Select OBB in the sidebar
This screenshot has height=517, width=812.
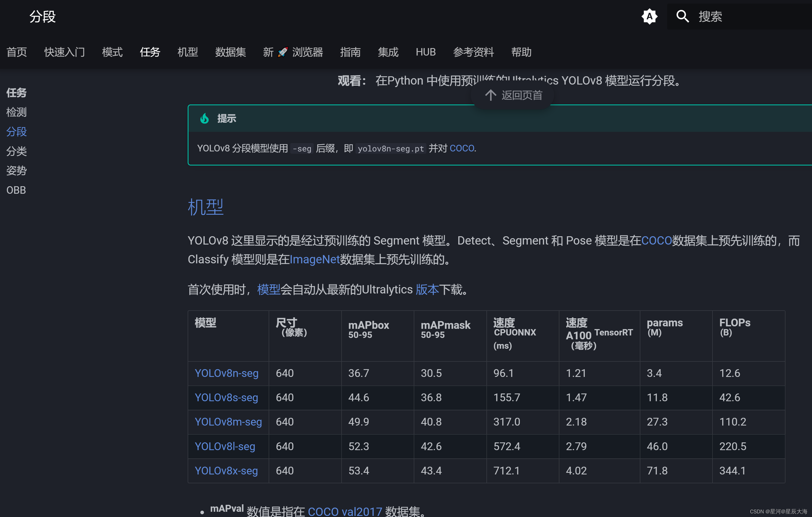tap(16, 190)
